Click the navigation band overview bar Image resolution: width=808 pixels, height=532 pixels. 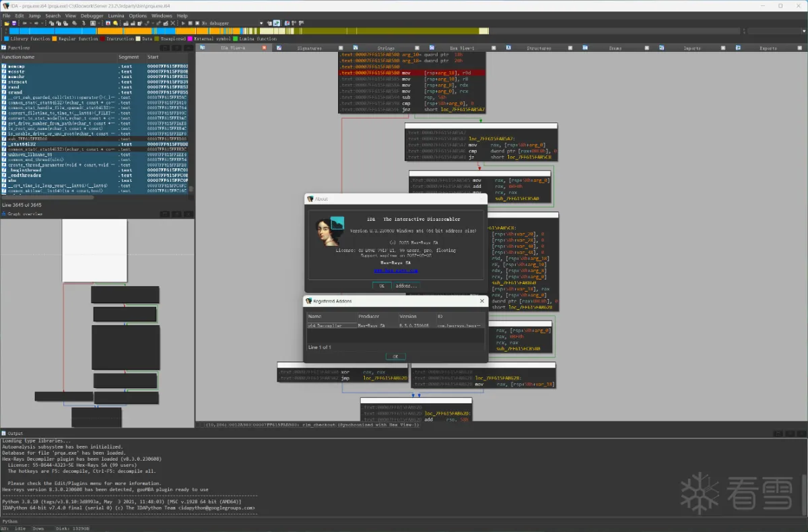[374, 31]
